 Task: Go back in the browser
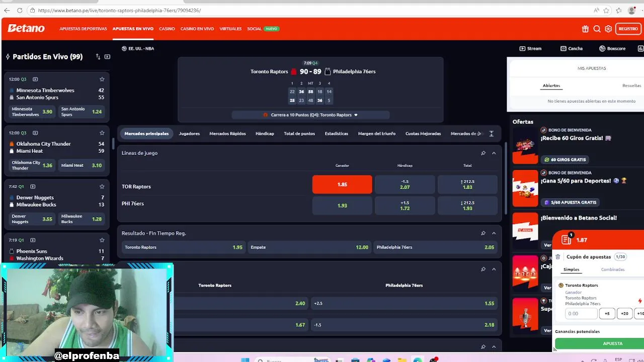pyautogui.click(x=7, y=10)
